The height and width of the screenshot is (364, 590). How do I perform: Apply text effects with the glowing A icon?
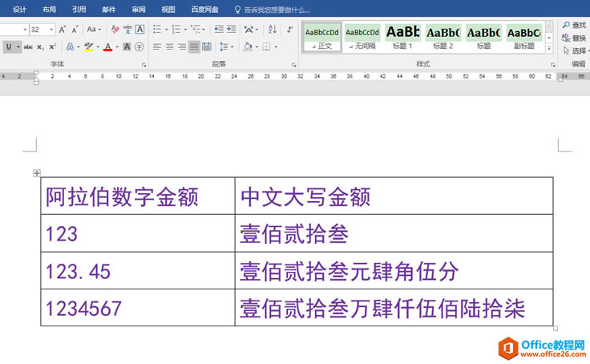[x=70, y=47]
